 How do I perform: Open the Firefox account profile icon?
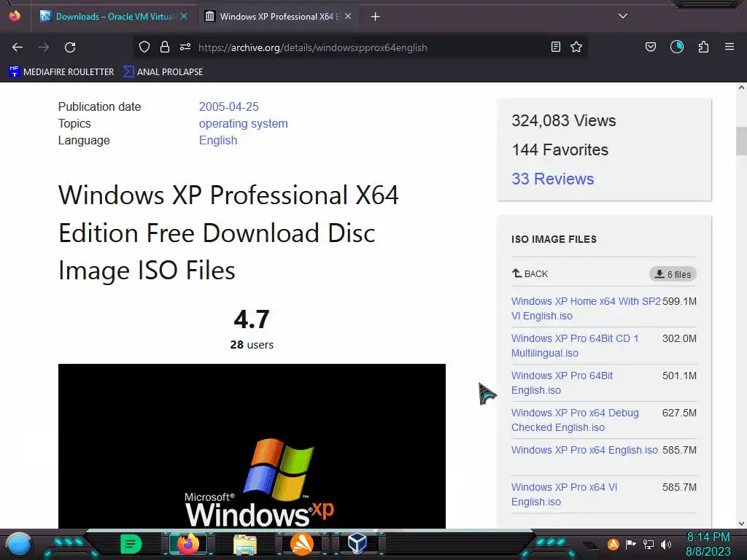point(677,47)
